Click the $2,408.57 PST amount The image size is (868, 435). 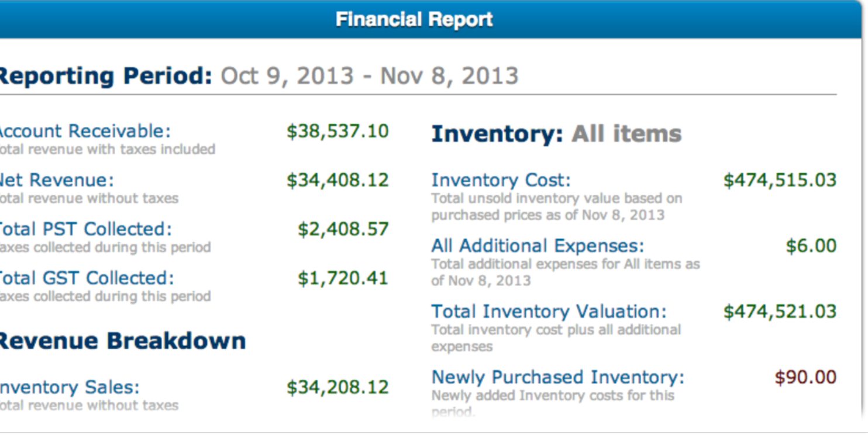pyautogui.click(x=343, y=229)
